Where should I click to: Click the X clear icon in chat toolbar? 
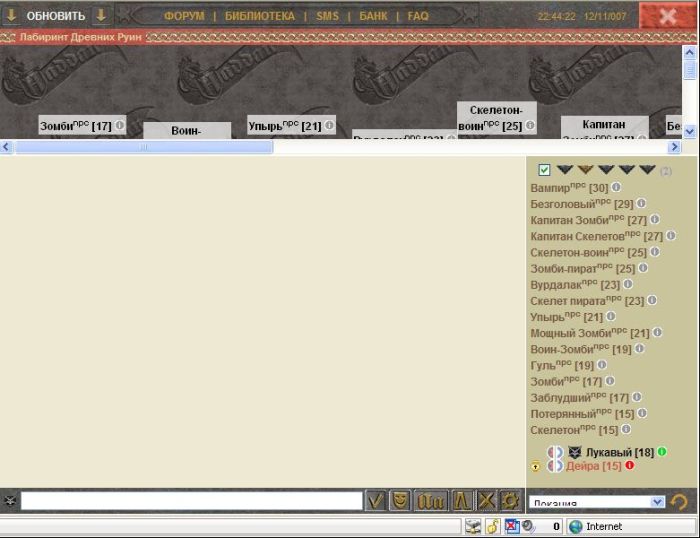click(x=486, y=500)
